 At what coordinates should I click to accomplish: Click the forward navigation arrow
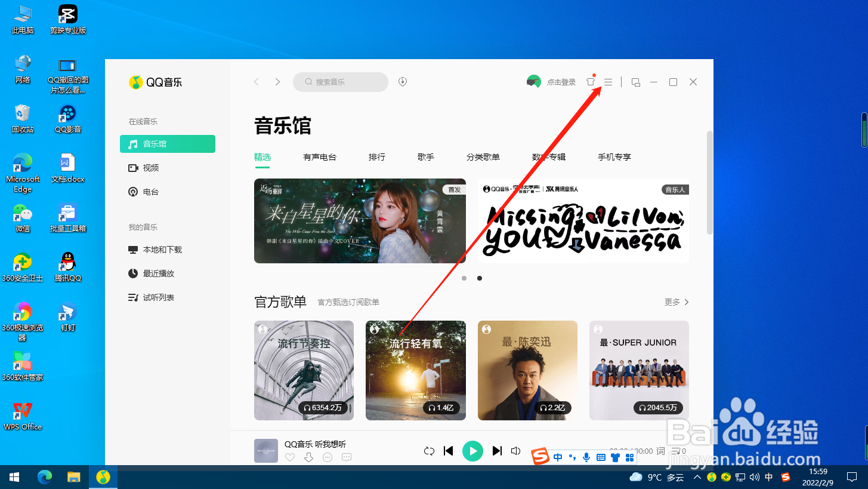[x=278, y=82]
